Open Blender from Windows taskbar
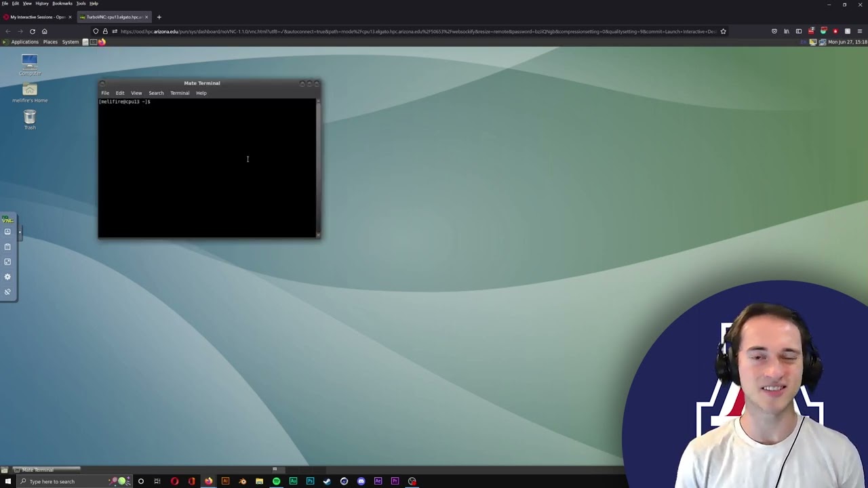The width and height of the screenshot is (868, 488). pos(242,481)
